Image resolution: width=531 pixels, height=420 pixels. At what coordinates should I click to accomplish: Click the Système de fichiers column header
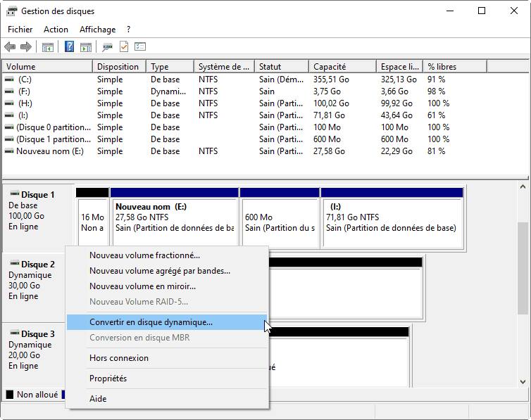223,67
